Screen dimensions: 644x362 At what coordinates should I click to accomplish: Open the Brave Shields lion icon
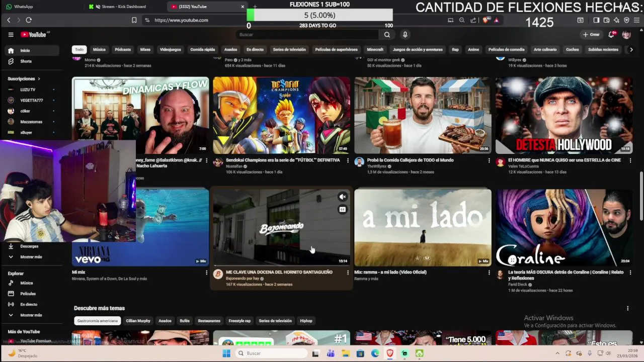pyautogui.click(x=486, y=20)
